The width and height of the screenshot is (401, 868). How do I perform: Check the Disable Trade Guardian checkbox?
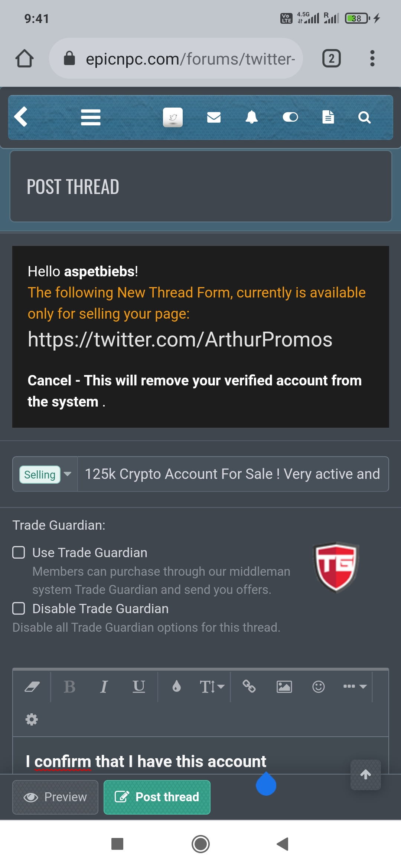19,608
